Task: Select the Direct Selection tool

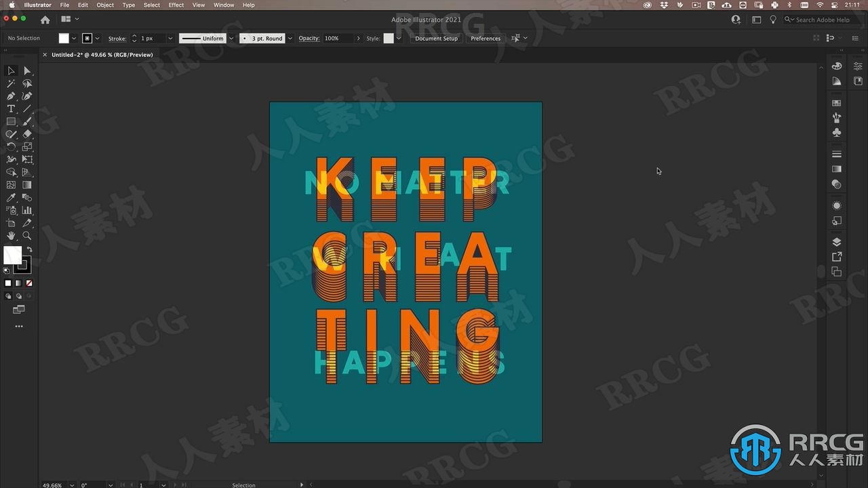Action: point(27,70)
